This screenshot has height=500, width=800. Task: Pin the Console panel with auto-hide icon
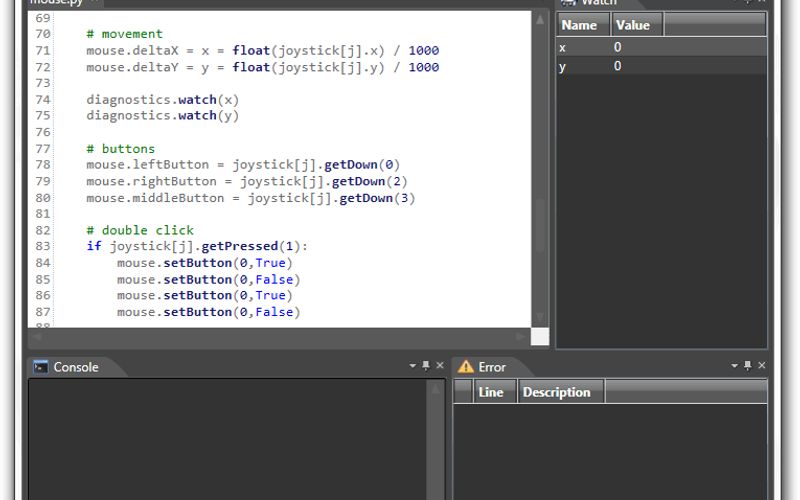[x=426, y=367]
